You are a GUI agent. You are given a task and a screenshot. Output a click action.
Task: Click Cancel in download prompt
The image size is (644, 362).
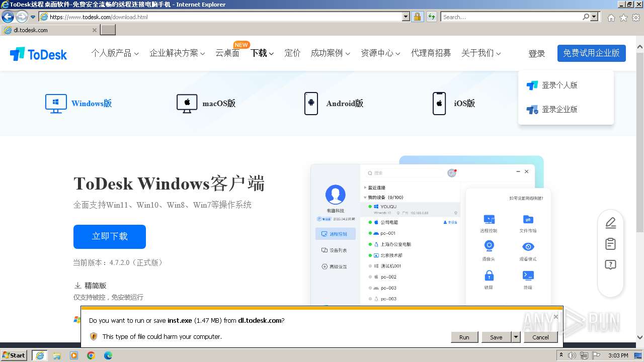click(540, 337)
